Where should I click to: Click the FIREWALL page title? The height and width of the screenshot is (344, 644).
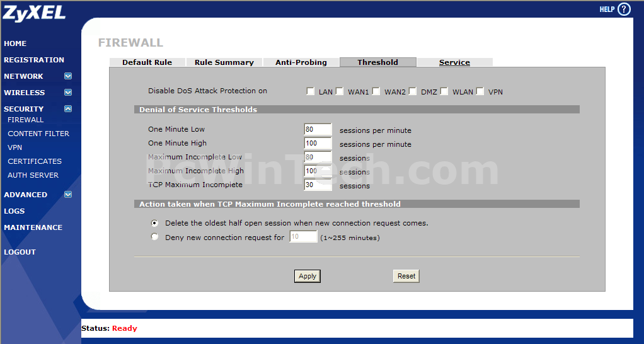pos(130,43)
